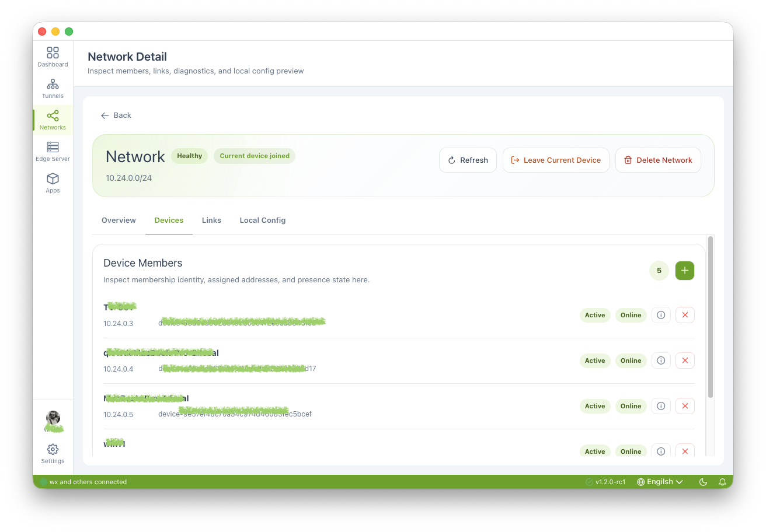The width and height of the screenshot is (766, 532).
Task: Click the Delete Network button
Action: (658, 160)
